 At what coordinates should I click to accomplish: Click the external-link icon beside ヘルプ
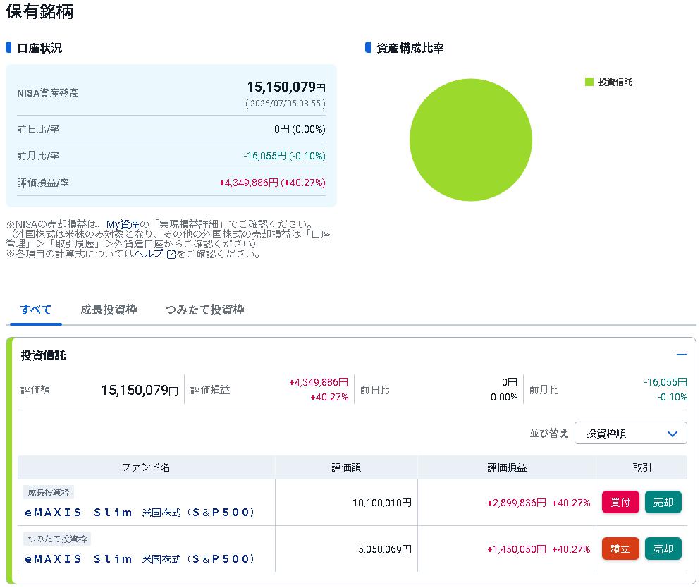(171, 255)
